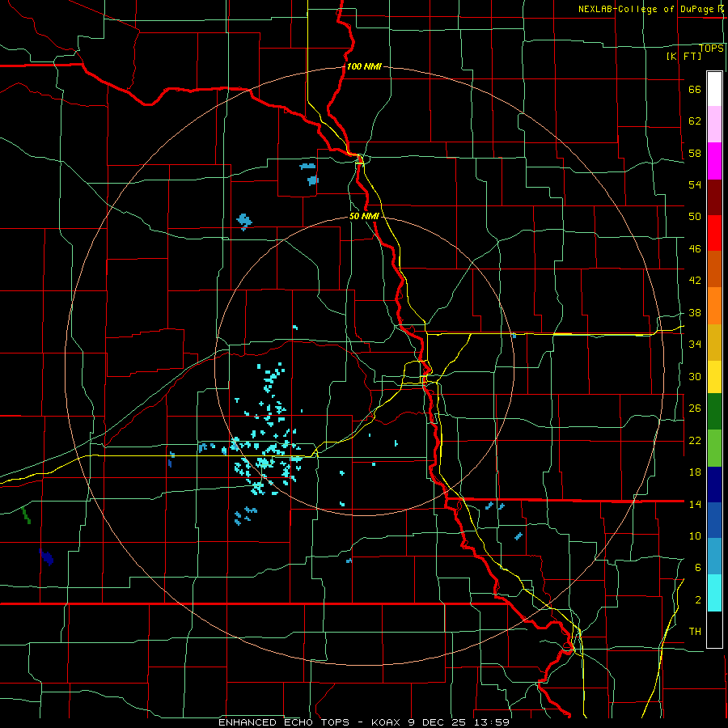
Task: Click the navy blue legend swatch
Action: pos(714,485)
